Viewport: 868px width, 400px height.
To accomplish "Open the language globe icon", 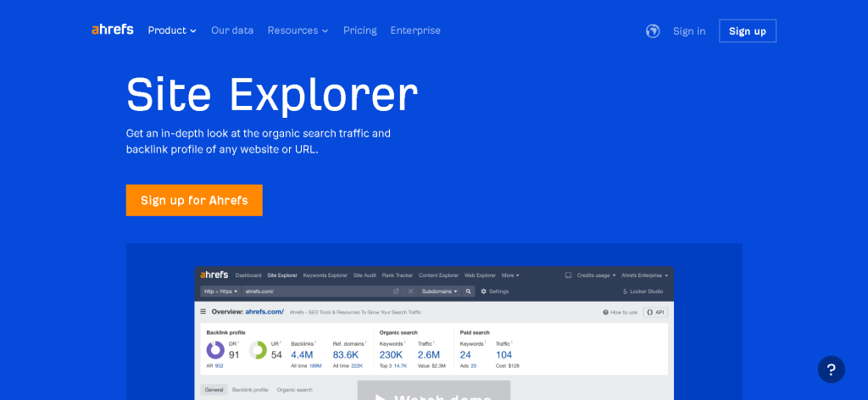I will click(653, 31).
